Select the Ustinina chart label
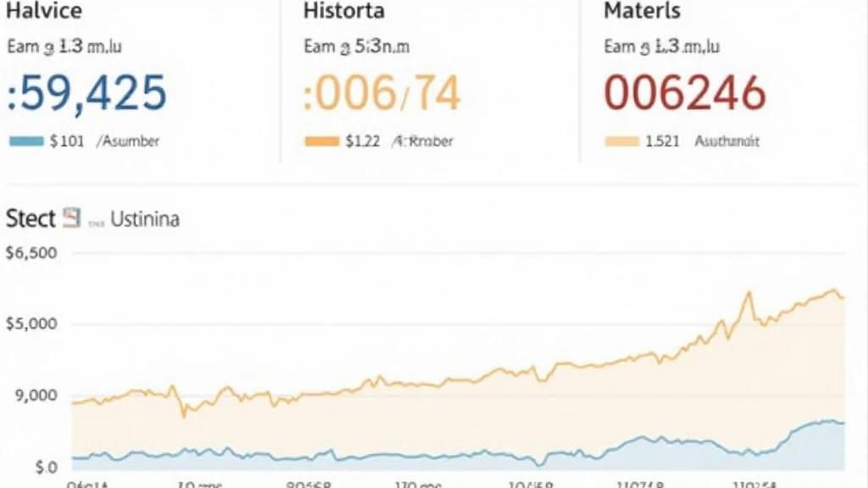The image size is (868, 488). click(x=145, y=219)
